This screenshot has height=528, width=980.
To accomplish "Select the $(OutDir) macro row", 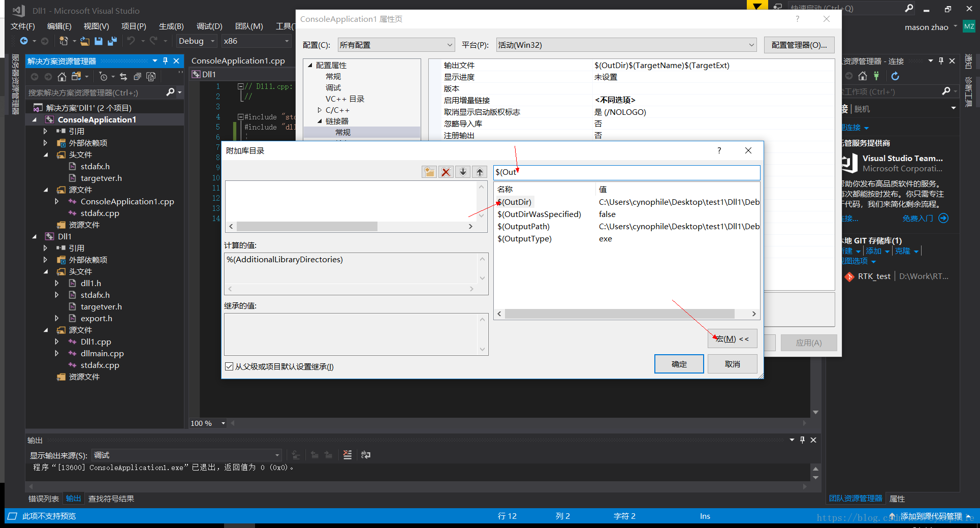I will (626, 202).
